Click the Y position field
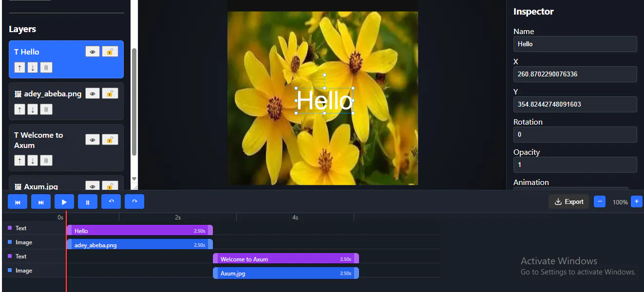The width and height of the screenshot is (644, 292). [x=575, y=104]
